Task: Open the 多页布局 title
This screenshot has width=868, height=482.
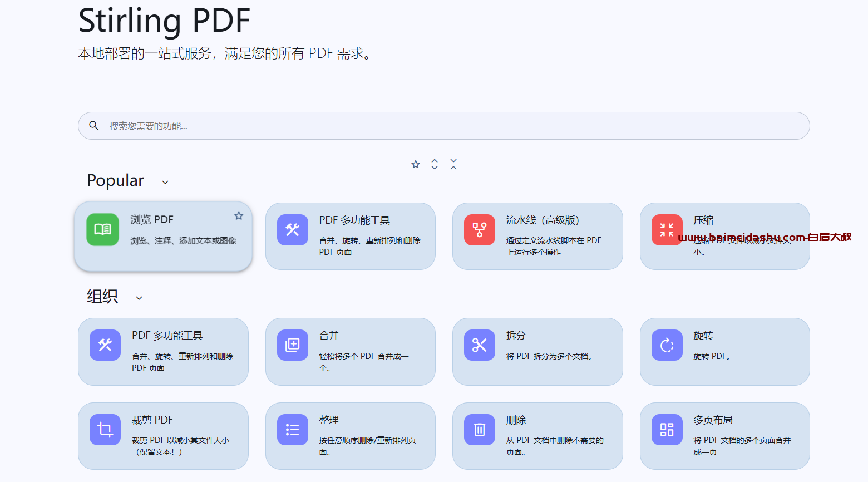Action: click(713, 420)
